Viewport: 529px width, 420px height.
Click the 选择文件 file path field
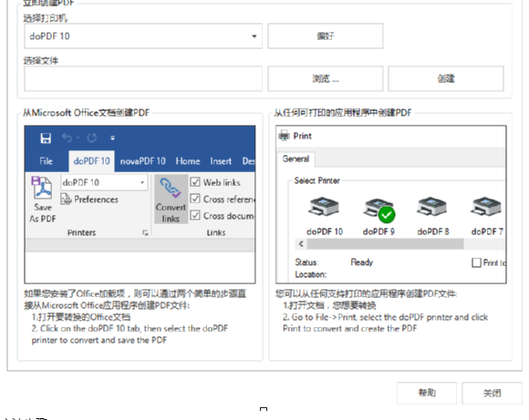(x=143, y=78)
